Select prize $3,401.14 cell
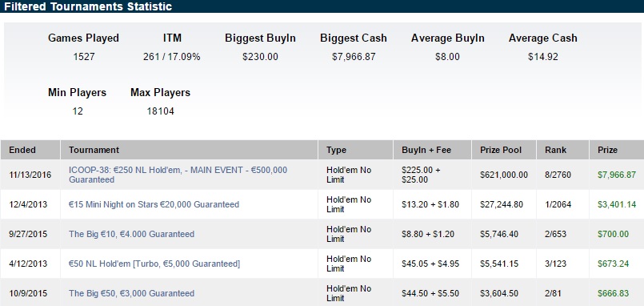 pyautogui.click(x=617, y=204)
